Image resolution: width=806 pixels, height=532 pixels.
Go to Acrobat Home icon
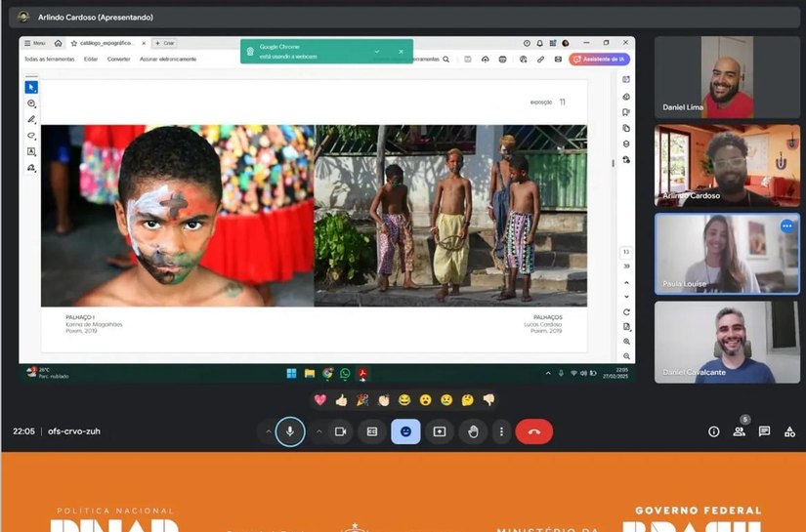(58, 43)
